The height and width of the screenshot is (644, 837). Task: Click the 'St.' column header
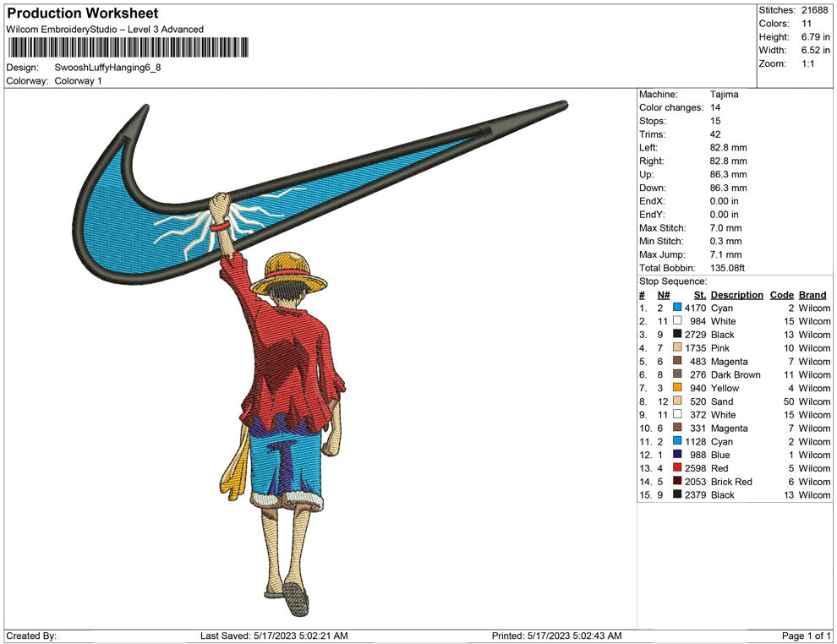700,295
